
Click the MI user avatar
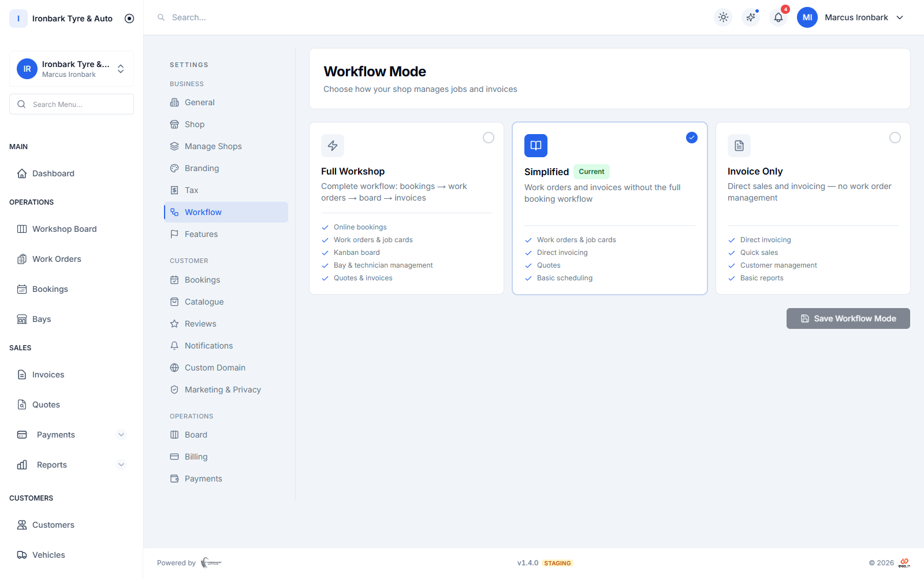click(x=807, y=17)
